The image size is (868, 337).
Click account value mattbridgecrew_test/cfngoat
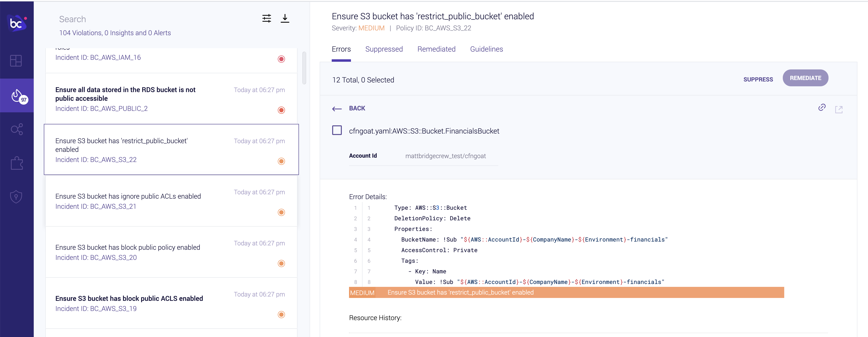pyautogui.click(x=446, y=156)
